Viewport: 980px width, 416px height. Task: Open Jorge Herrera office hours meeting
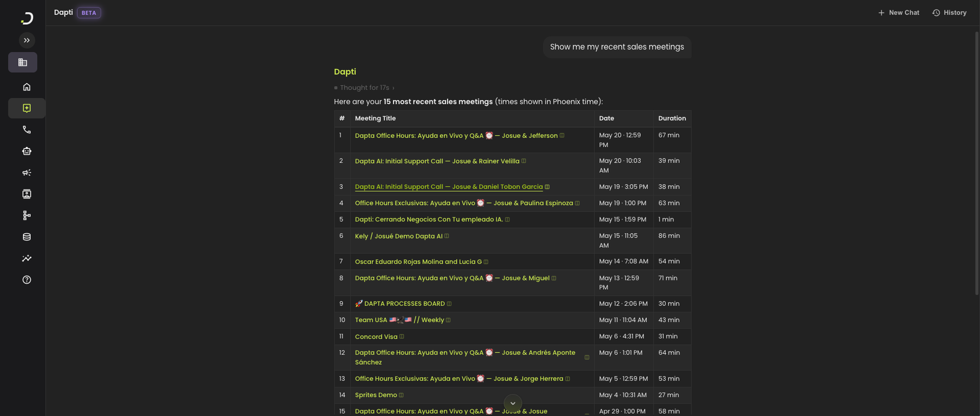[459, 379]
